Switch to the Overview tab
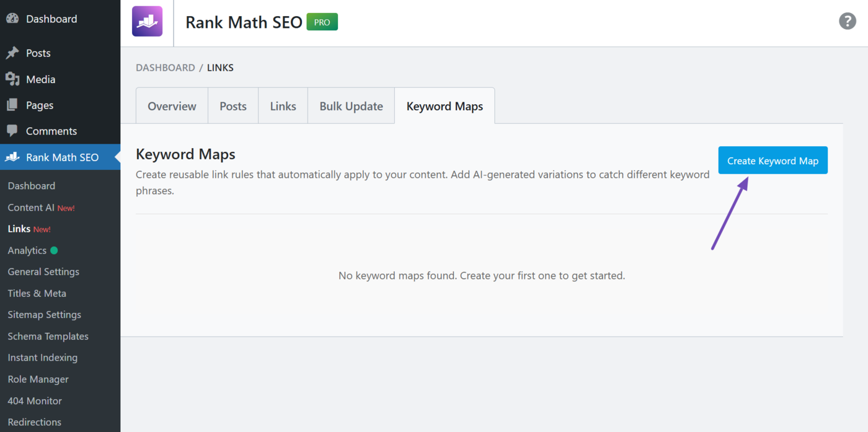Image resolution: width=868 pixels, height=432 pixels. [x=172, y=105]
